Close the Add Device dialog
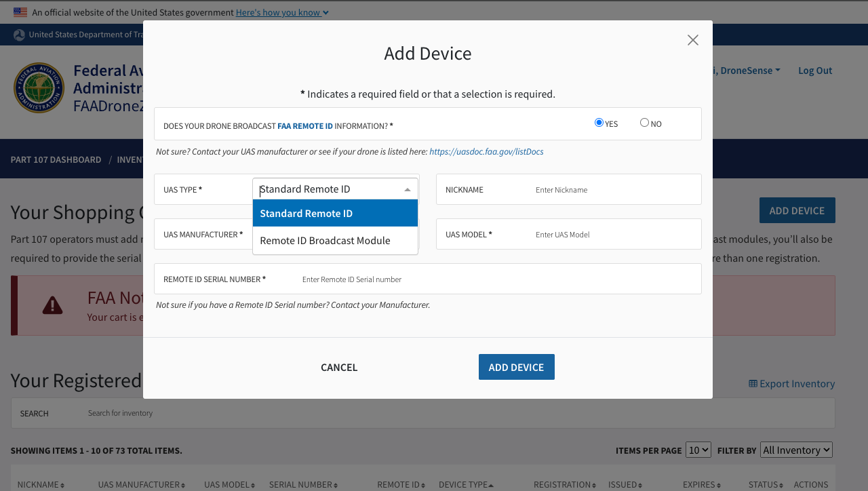 point(692,39)
